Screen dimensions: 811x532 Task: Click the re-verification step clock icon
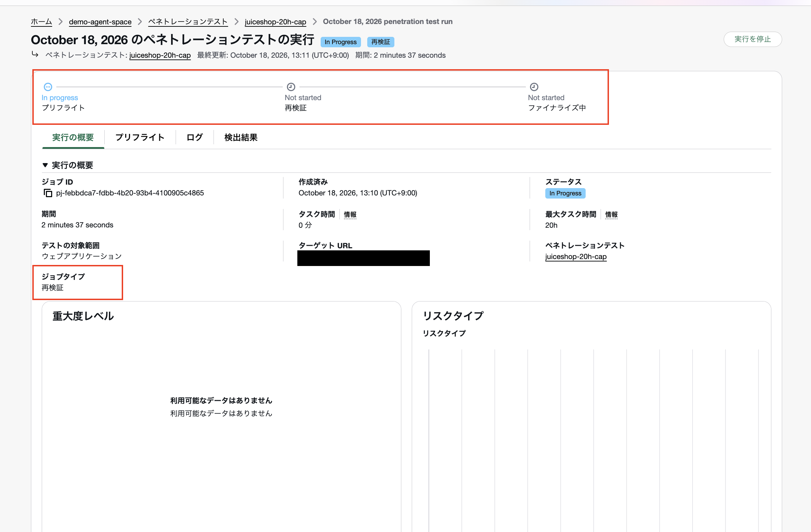point(291,87)
